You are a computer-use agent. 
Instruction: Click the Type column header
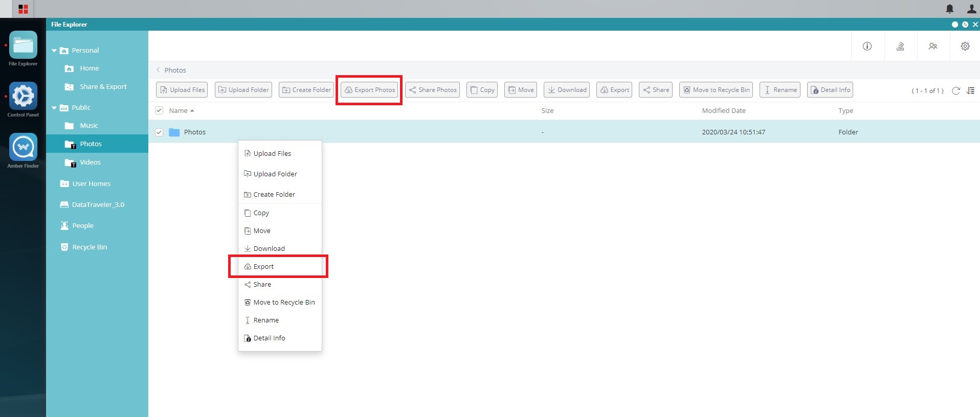pyautogui.click(x=845, y=110)
